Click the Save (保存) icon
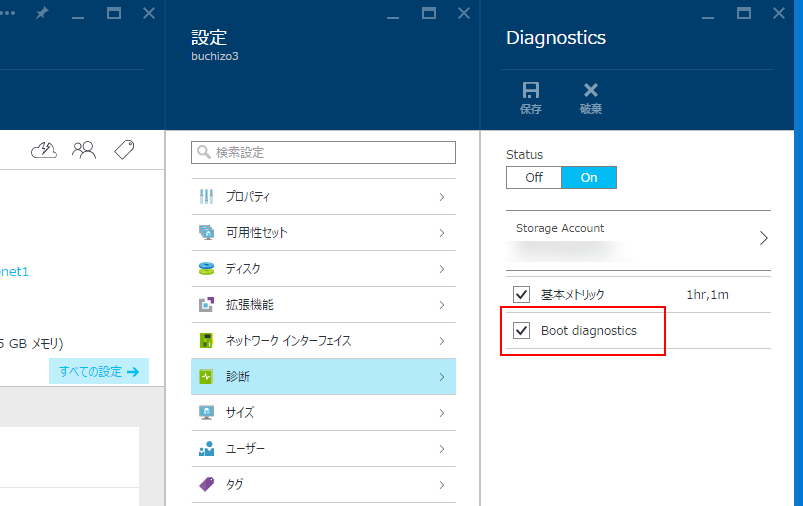This screenshot has width=803, height=506. (x=531, y=91)
